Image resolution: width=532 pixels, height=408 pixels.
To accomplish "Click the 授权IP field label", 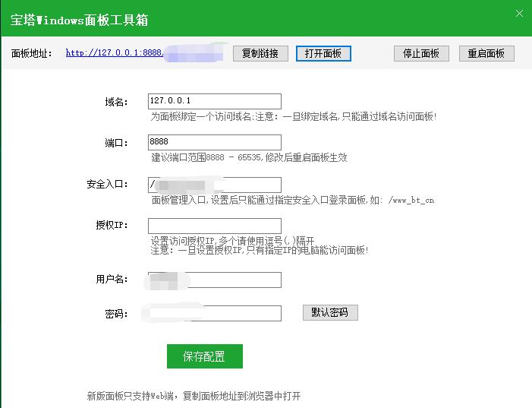I will 112,225.
